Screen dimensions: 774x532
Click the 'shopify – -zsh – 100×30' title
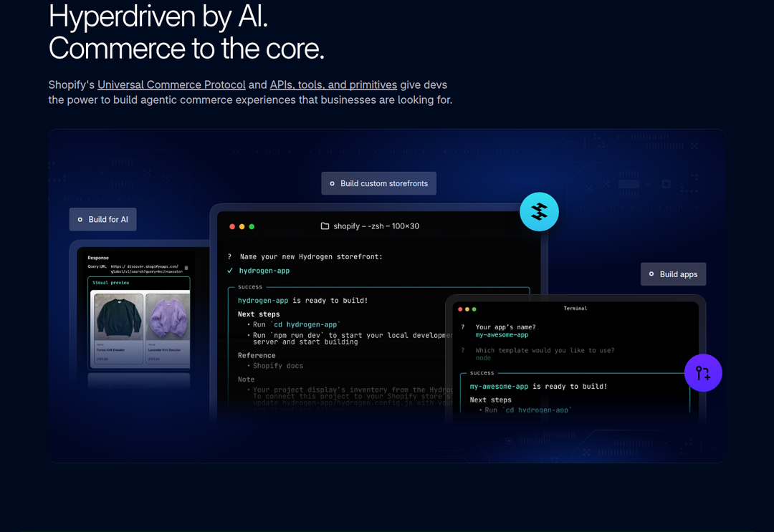coord(376,226)
